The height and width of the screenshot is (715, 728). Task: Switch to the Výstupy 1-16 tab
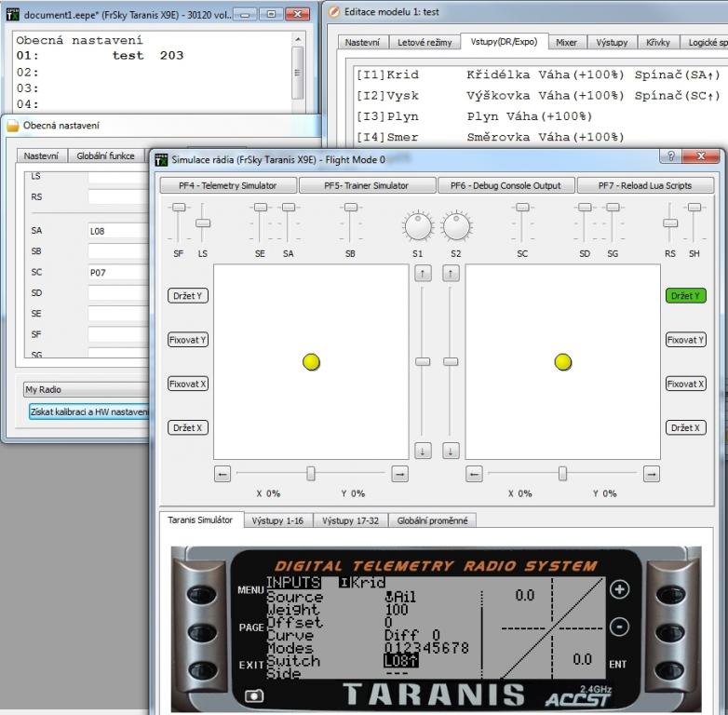pos(279,520)
